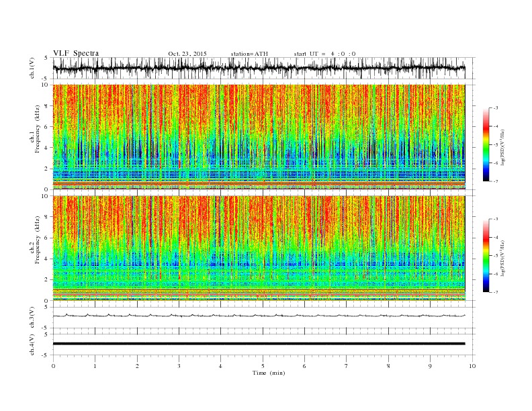Select the "ch.3(V)" axis label
The width and height of the screenshot is (532, 411).
(32, 318)
